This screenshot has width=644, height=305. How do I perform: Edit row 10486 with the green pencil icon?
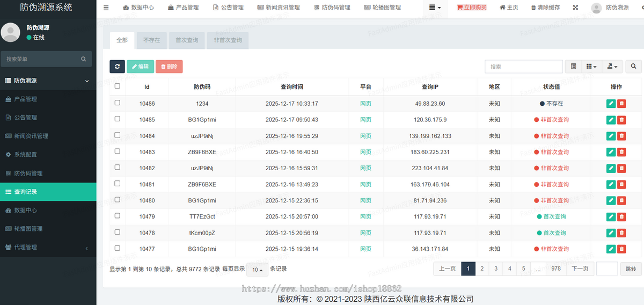pyautogui.click(x=611, y=104)
